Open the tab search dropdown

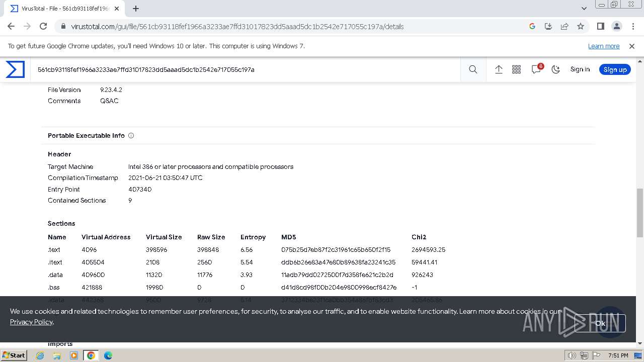(584, 9)
